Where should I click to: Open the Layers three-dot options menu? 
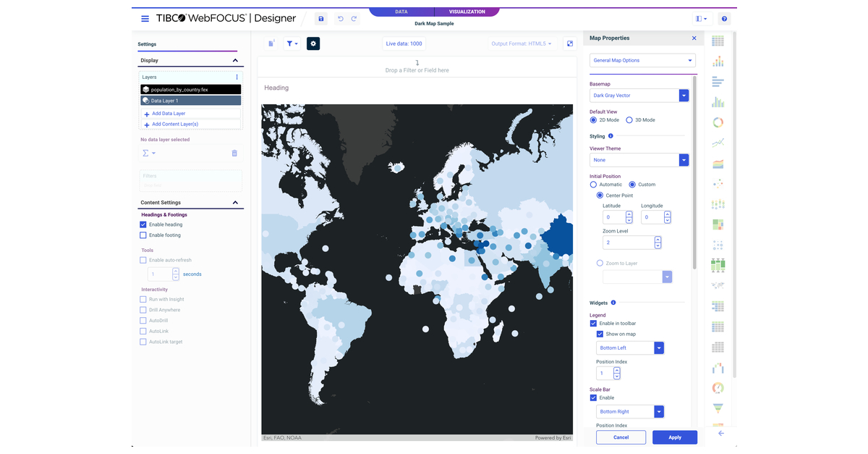pyautogui.click(x=237, y=77)
